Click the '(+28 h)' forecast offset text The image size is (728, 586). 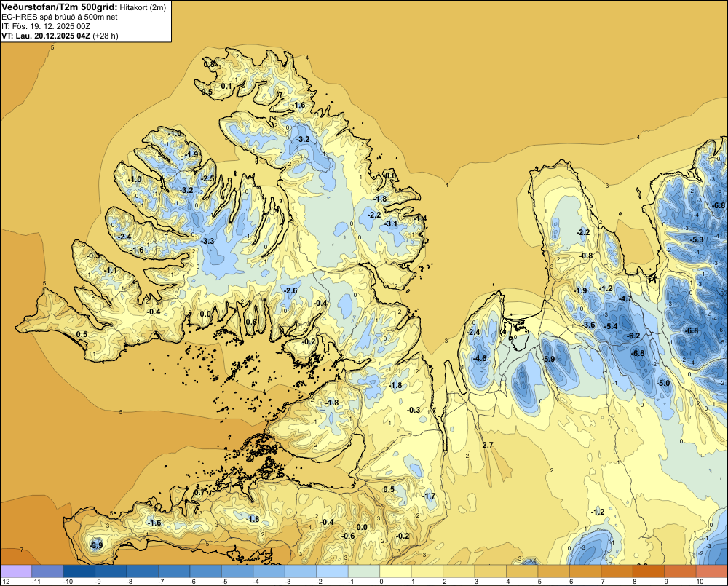[106, 36]
